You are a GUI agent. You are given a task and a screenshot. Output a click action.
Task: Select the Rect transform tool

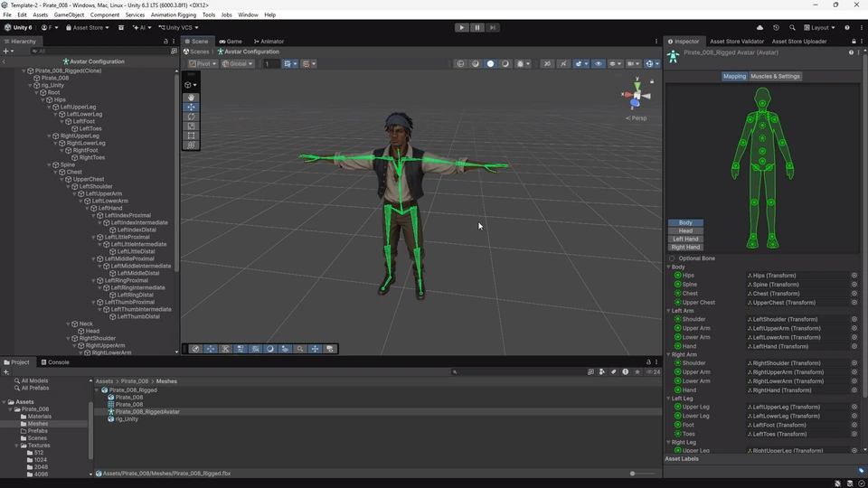pyautogui.click(x=191, y=136)
